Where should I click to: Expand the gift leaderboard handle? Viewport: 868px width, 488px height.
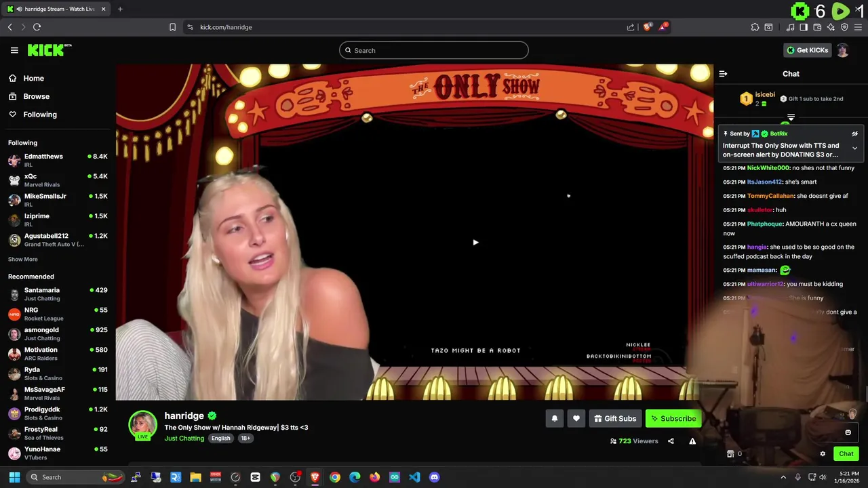coord(791,117)
